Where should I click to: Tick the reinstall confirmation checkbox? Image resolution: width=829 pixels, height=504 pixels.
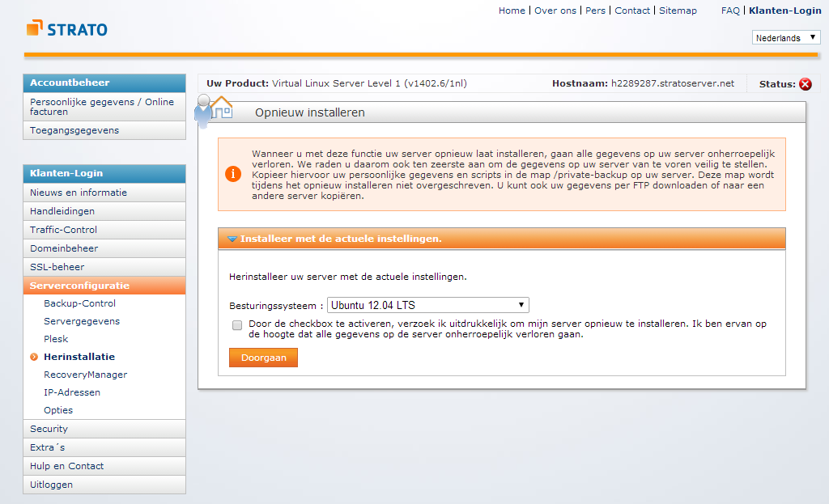click(237, 325)
